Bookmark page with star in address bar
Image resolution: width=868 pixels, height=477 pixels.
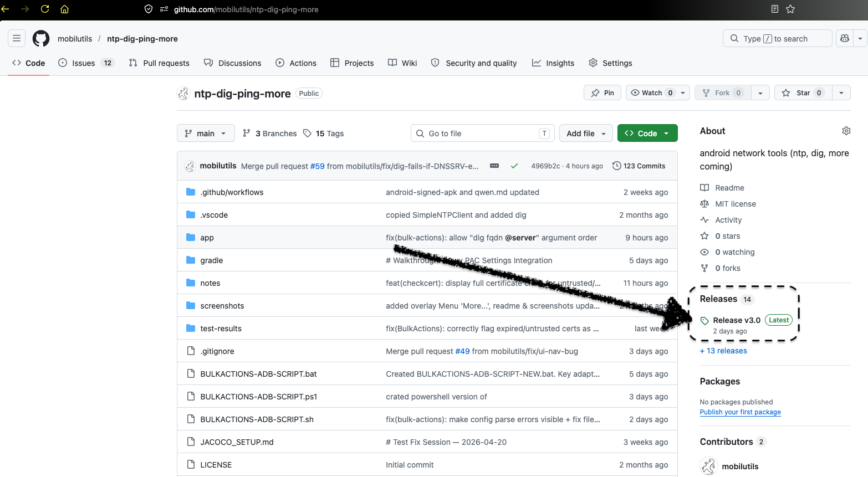click(x=790, y=9)
